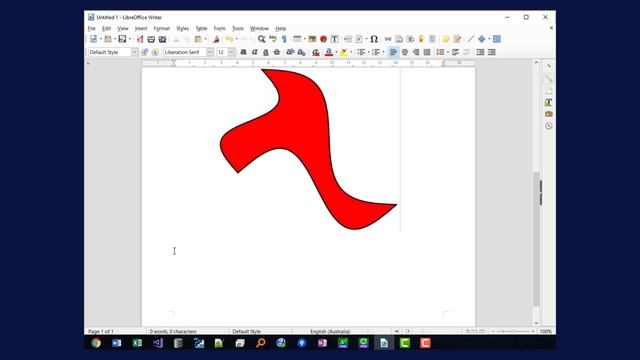Toggle Align Right paragraph alignment
The height and width of the screenshot is (360, 640).
click(x=416, y=52)
